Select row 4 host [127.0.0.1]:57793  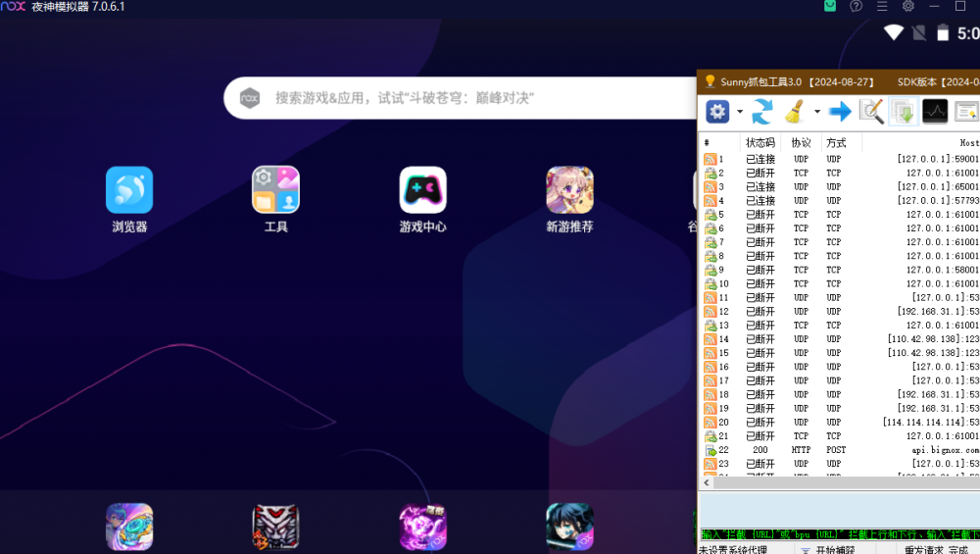(840, 201)
